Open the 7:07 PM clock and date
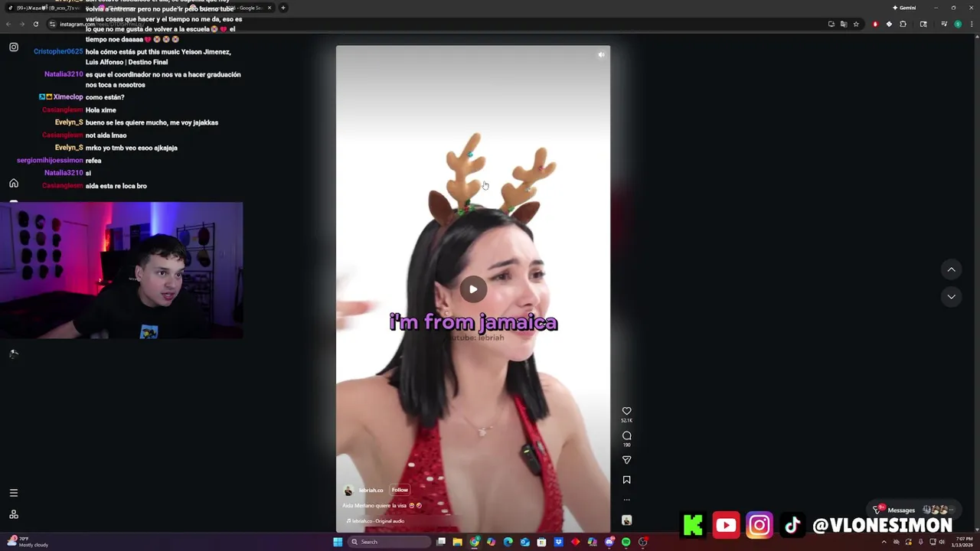This screenshot has height=551, width=980. (962, 542)
